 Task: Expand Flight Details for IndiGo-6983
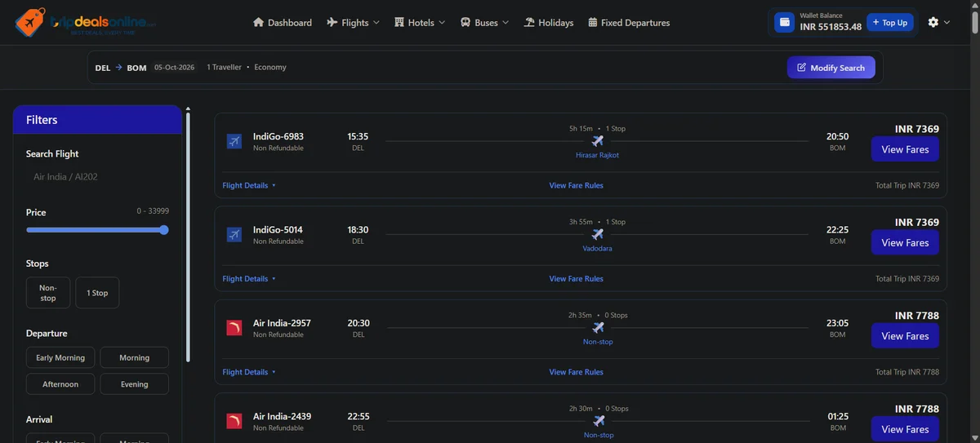[249, 185]
